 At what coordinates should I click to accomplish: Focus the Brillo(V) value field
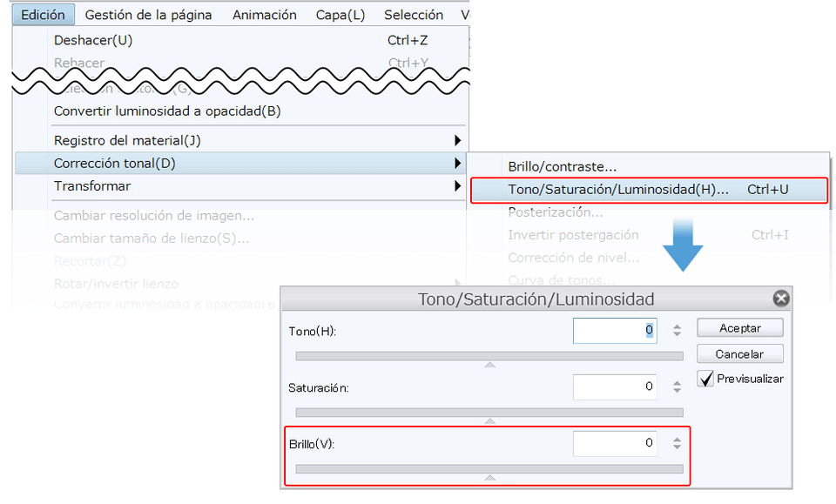615,443
